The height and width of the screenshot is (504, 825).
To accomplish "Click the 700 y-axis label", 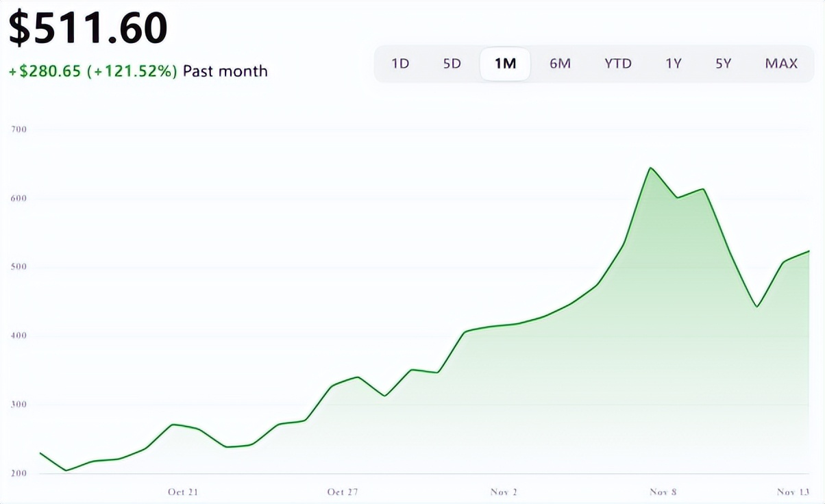I will [19, 129].
